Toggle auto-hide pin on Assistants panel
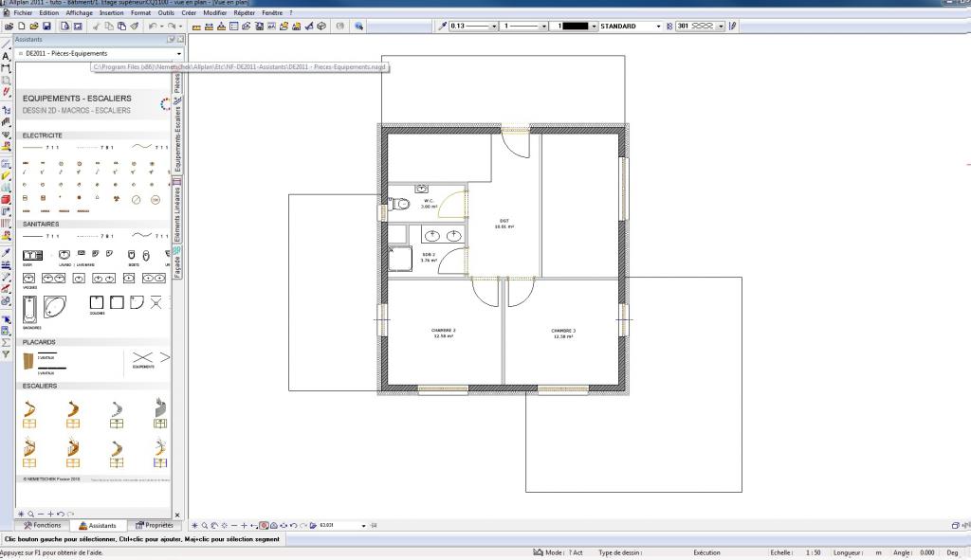 tap(171, 40)
